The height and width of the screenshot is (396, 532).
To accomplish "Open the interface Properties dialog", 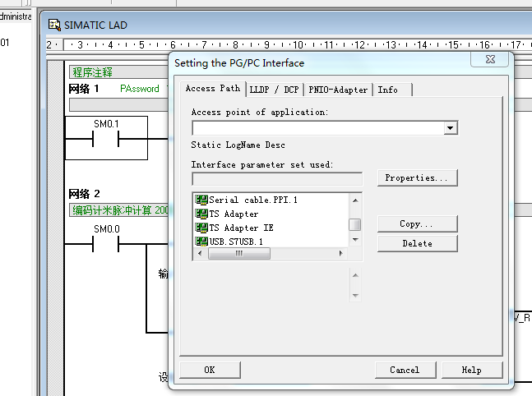I will pos(418,177).
